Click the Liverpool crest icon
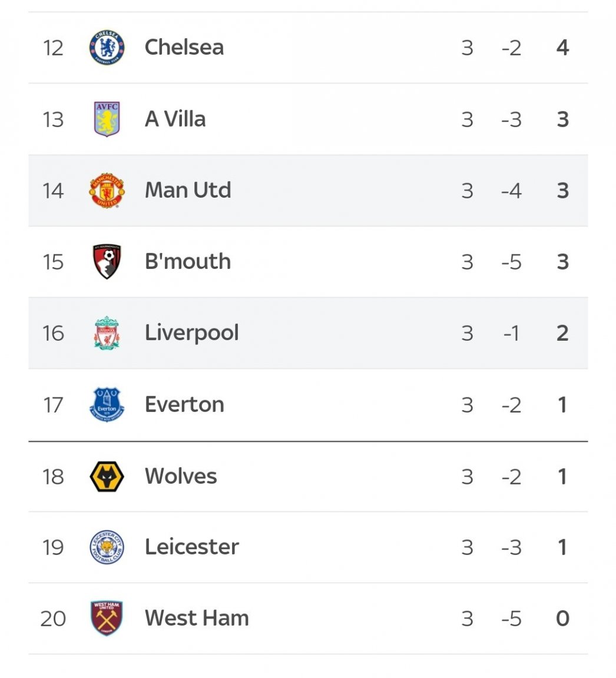 107,333
